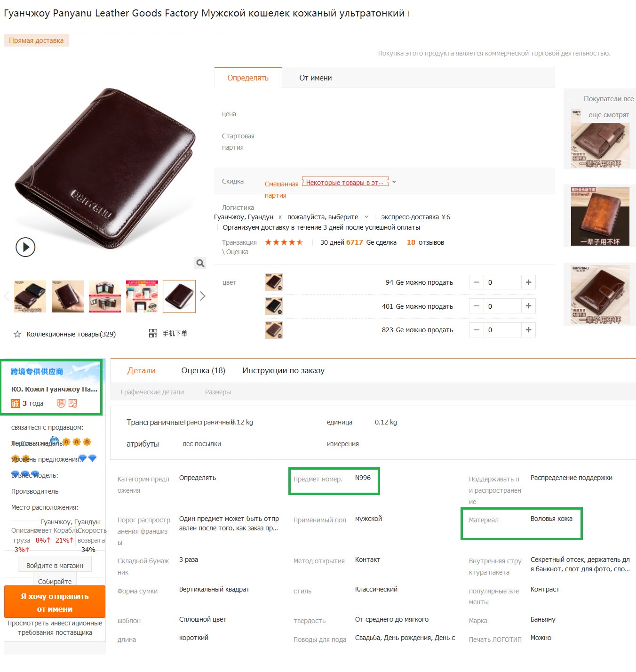Viewport: 636px width, 672px height.
Task: Open the Инструкции по заказу tab
Action: pos(283,370)
